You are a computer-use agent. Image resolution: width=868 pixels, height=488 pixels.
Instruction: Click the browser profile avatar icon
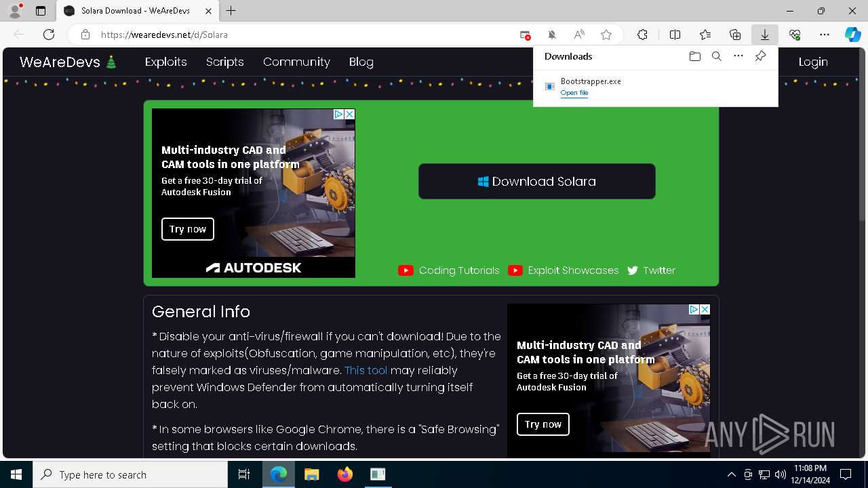(14, 11)
